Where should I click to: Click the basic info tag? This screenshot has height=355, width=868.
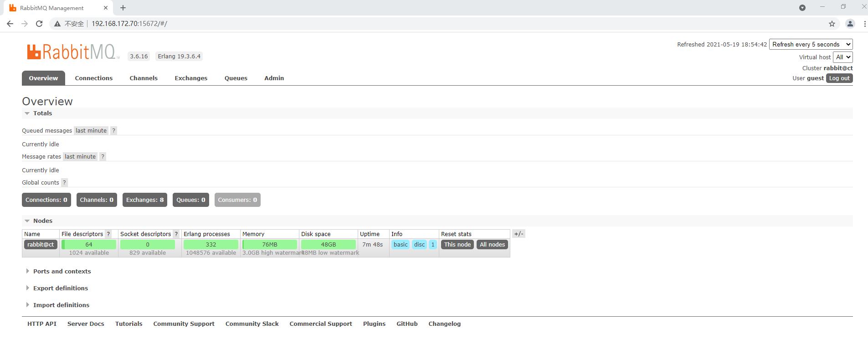401,244
